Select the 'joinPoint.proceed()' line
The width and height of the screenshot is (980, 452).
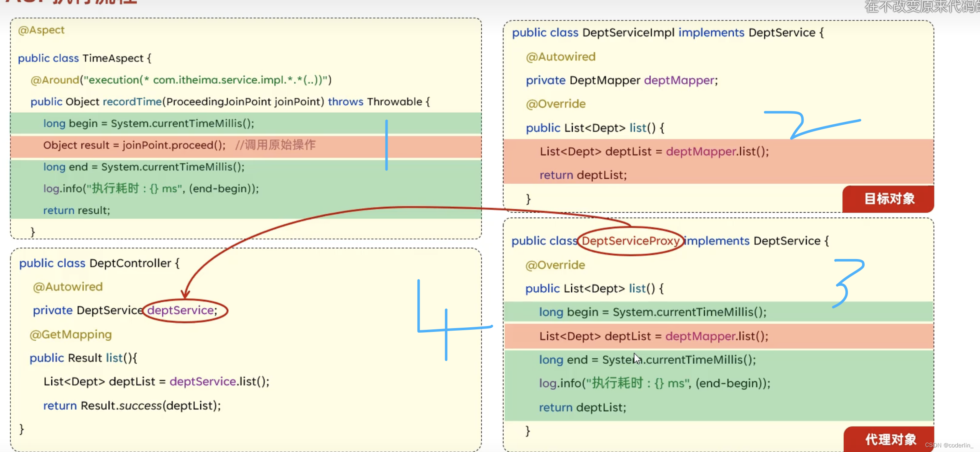click(x=134, y=145)
